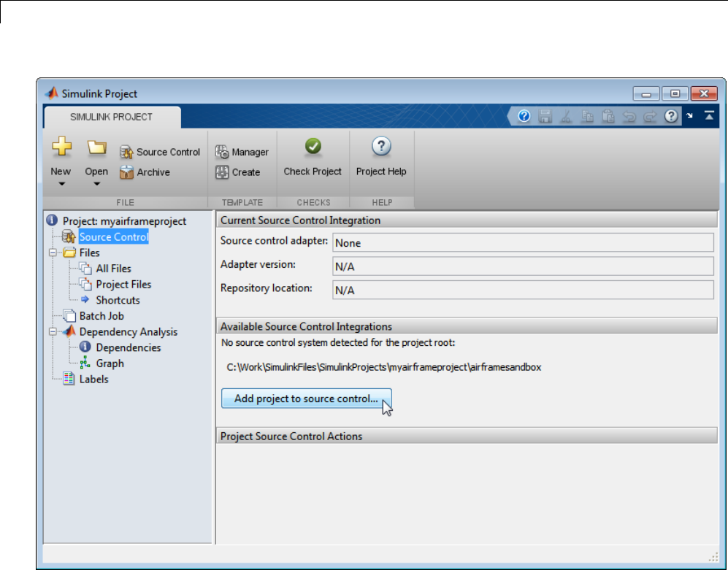This screenshot has height=570, width=728.
Task: Collapse the Dependency Analysis tree node
Action: click(x=53, y=331)
